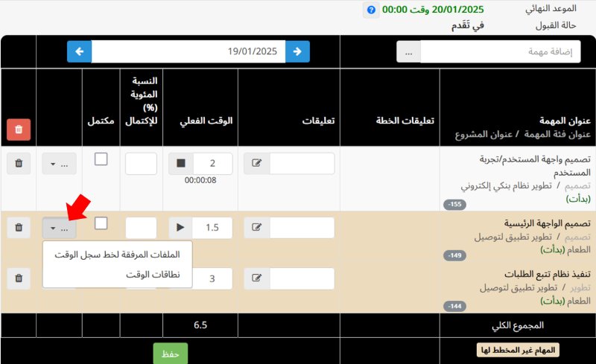This screenshot has width=596, height=364.
Task: Click actual time field with value 3
Action: [212, 278]
